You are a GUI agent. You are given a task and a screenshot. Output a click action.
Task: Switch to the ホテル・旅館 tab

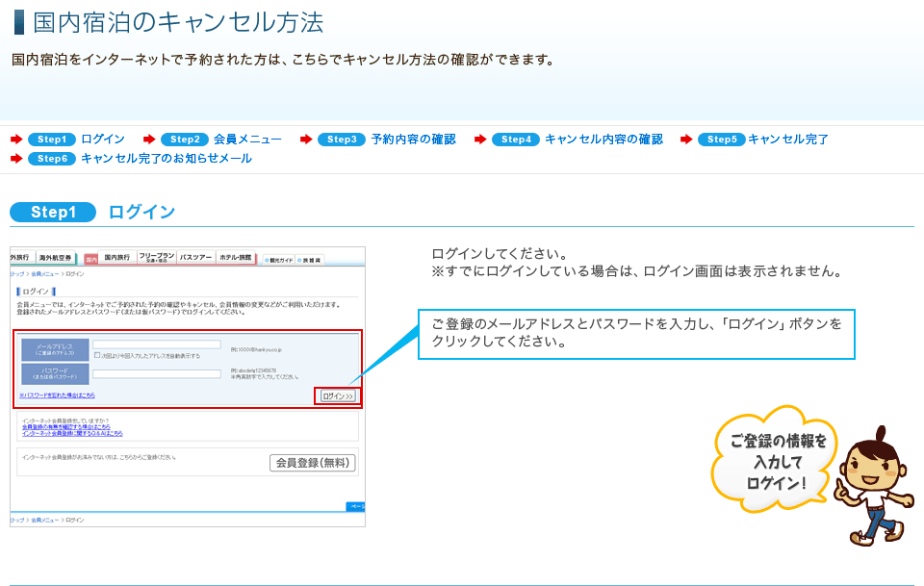tap(235, 256)
